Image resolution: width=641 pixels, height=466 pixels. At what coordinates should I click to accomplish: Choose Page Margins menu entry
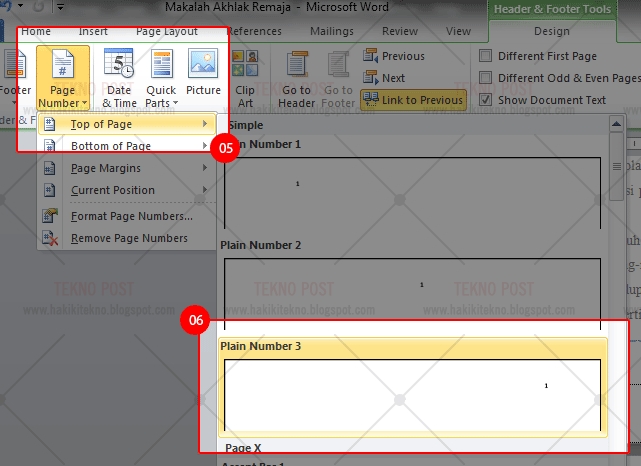tap(127, 168)
